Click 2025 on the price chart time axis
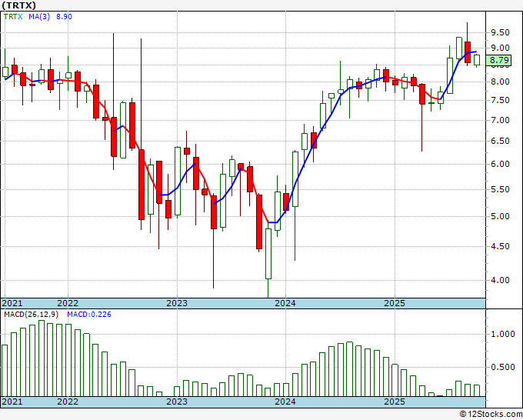 tap(395, 303)
